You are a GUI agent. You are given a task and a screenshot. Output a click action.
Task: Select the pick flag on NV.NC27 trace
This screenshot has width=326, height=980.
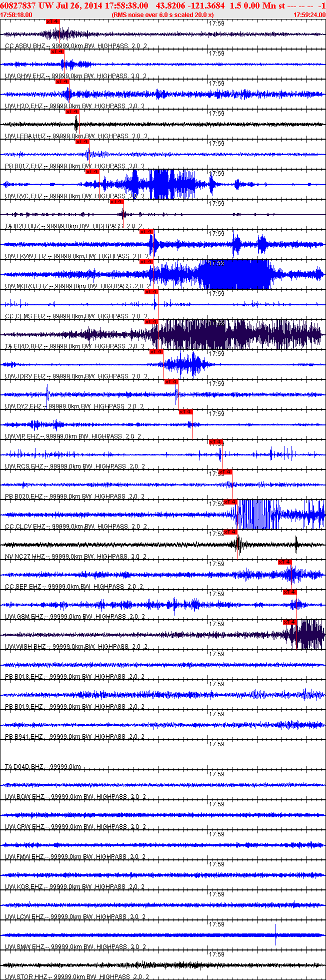coord(230,532)
